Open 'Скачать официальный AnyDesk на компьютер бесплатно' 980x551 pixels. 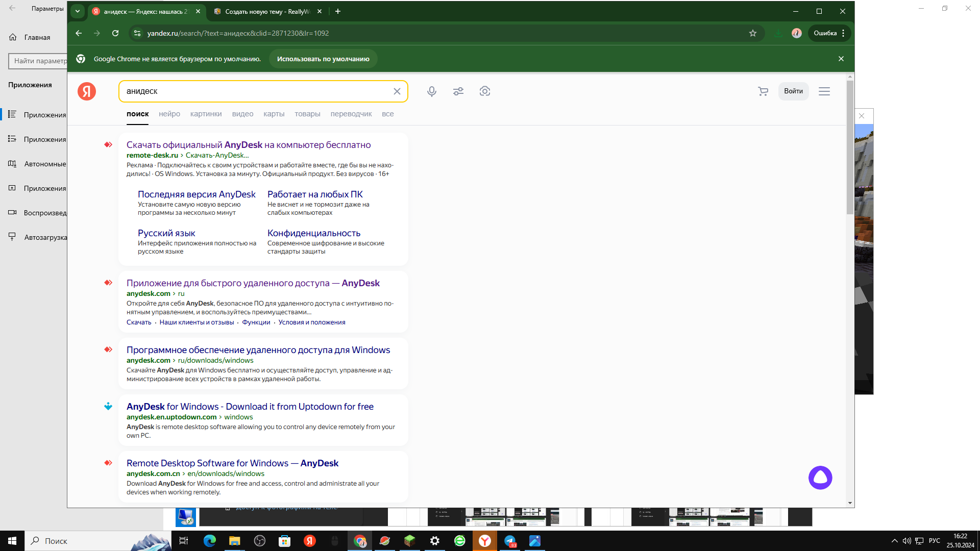pos(249,145)
